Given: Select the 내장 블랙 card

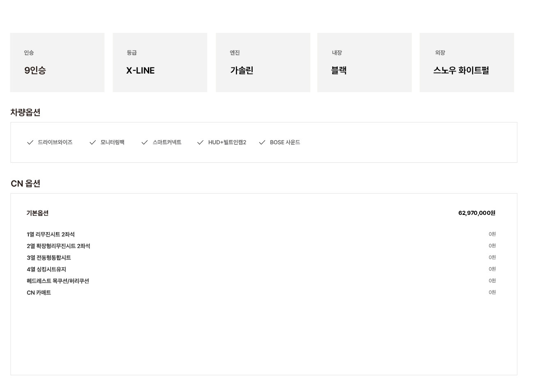Looking at the screenshot, I should pos(365,62).
